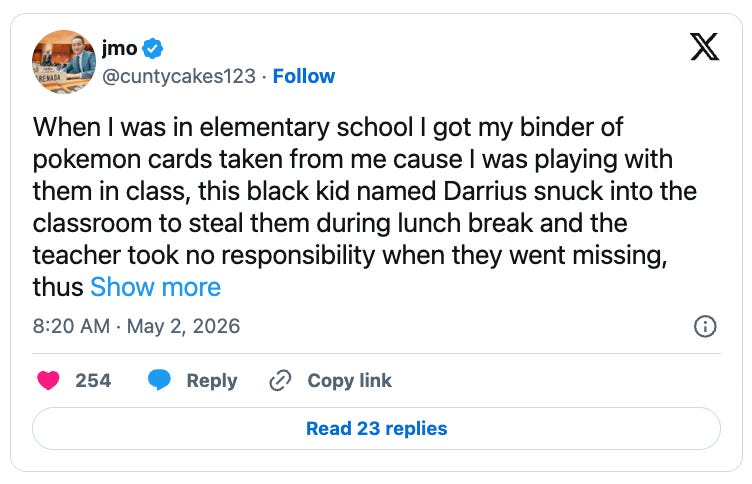
Task: Like the tweet with the heart icon
Action: 48,380
